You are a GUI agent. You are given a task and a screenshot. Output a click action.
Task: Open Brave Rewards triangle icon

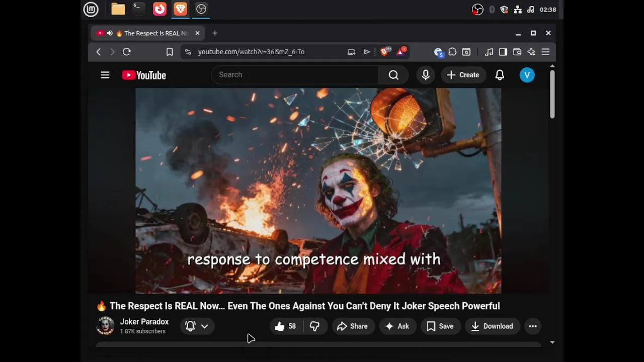click(x=401, y=51)
